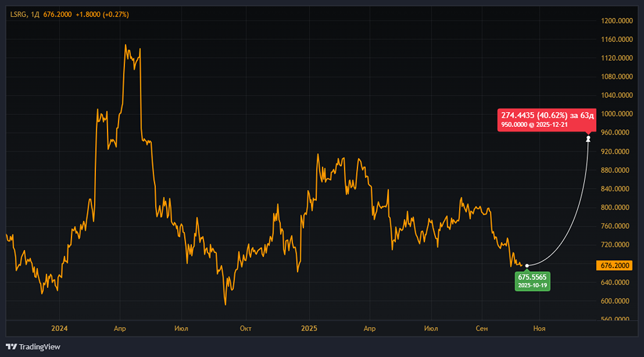Click the Июл label after 2025
The width and height of the screenshot is (644, 357).
pyautogui.click(x=431, y=329)
